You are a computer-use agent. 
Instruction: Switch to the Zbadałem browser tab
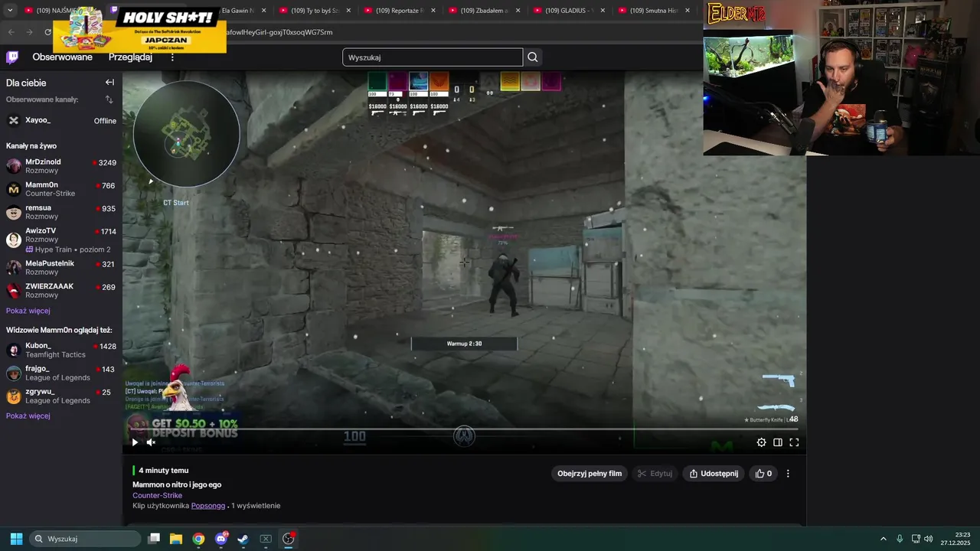[483, 11]
